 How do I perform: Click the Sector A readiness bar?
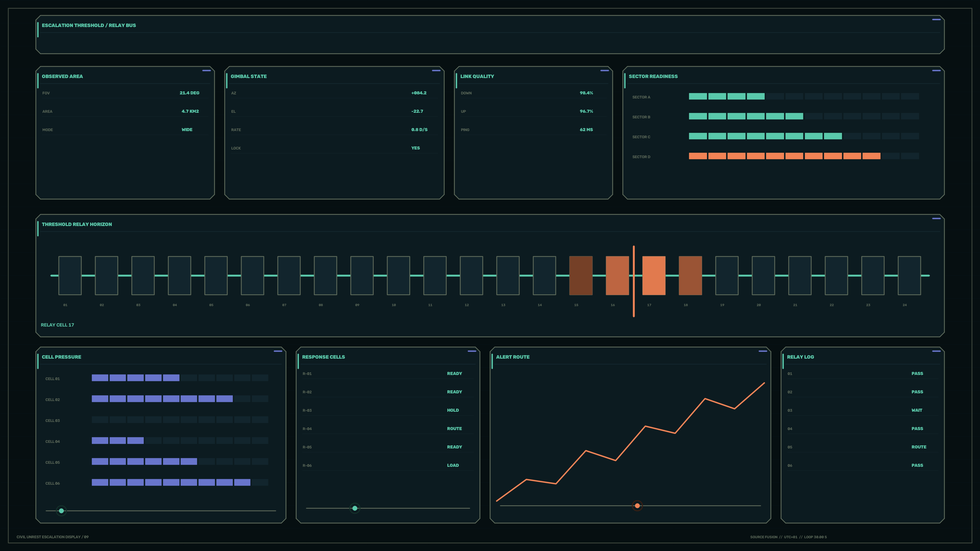click(804, 96)
